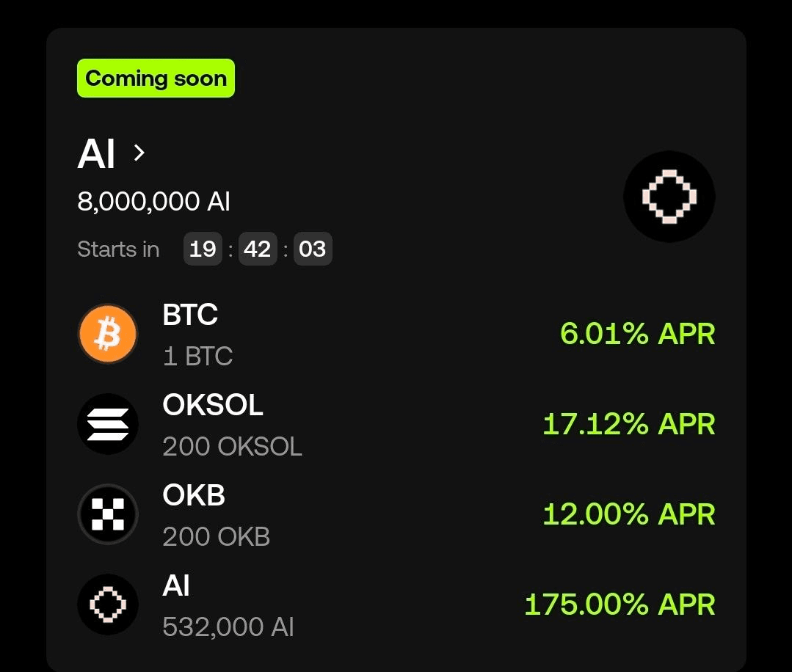Viewport: 792px width, 672px height.
Task: Click the AI token icon in staking list
Action: pos(108,605)
